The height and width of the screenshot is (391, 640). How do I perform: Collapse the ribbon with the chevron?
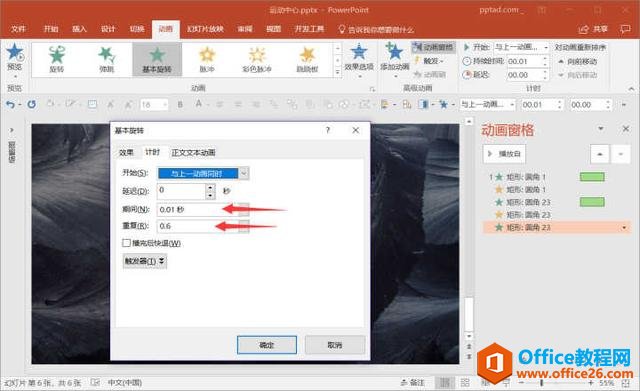(x=631, y=89)
